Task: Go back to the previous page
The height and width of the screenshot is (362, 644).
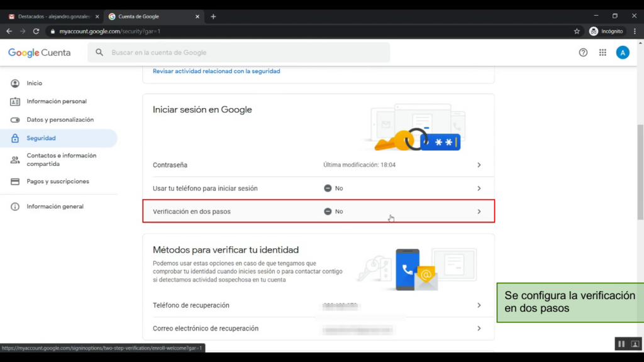Action: click(x=9, y=31)
